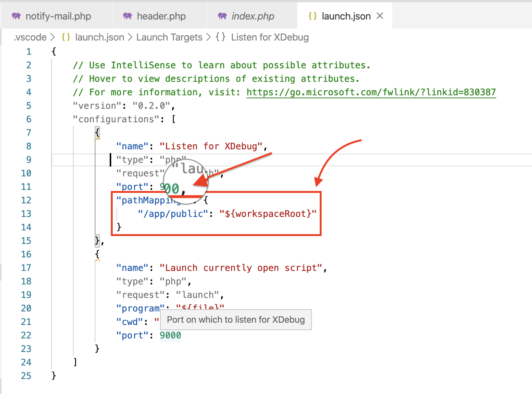Click line number 25 in the gutter
Image resolution: width=532 pixels, height=394 pixels.
[26, 376]
